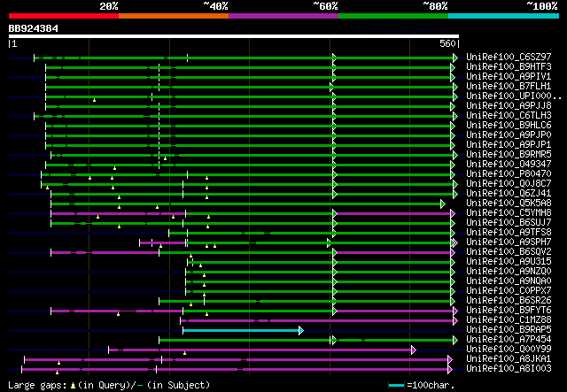Select the UniRef100_A8JKA1 hit name
Screen dimensions: 567x392
(509, 359)
